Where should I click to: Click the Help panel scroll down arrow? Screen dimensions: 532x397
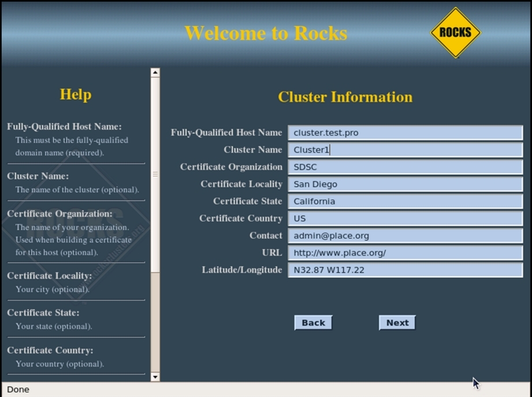pyautogui.click(x=155, y=377)
